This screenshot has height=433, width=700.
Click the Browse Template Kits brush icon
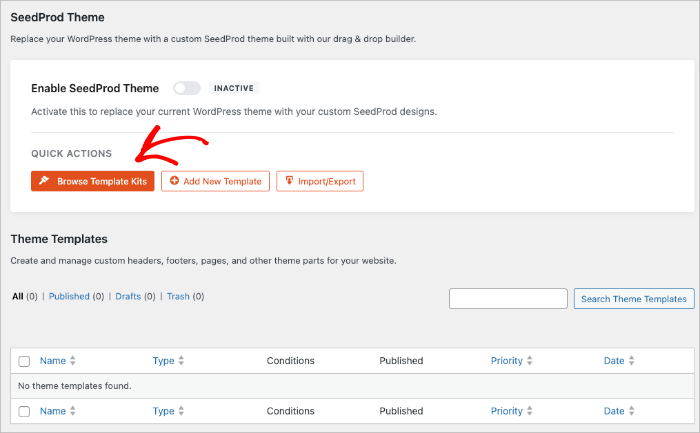click(x=44, y=181)
